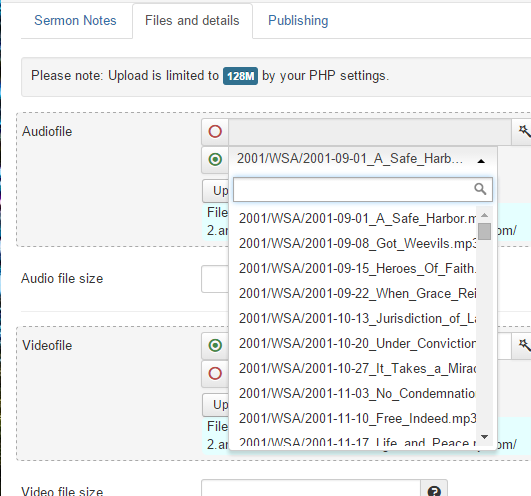Click the help question mark beside Video file size
This screenshot has height=496, width=531.
coord(434,491)
